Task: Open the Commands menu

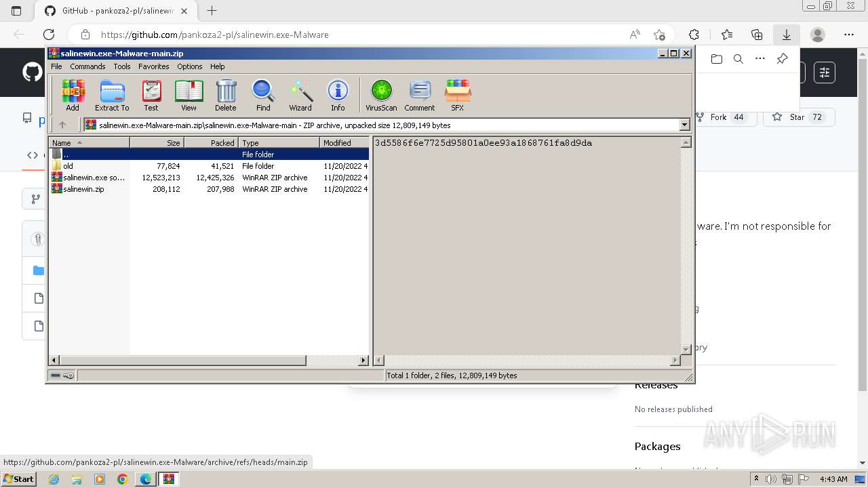Action: click(x=87, y=66)
